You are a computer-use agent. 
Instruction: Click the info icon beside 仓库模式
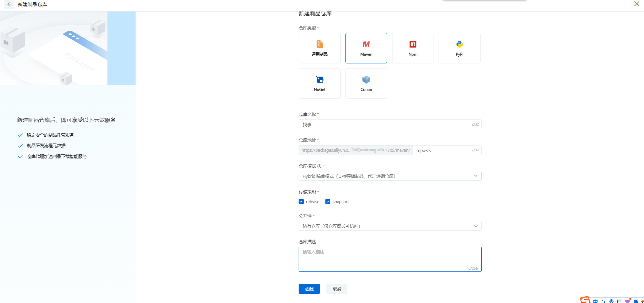(x=319, y=166)
